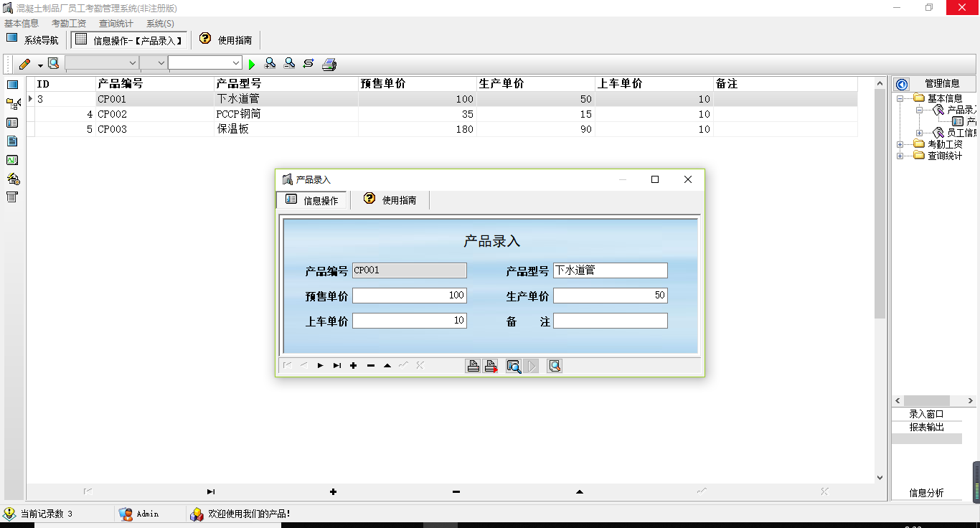Viewport: 980px width, 528px height.
Task: Click the blue screen icon in the left sidebar
Action: 12,85
